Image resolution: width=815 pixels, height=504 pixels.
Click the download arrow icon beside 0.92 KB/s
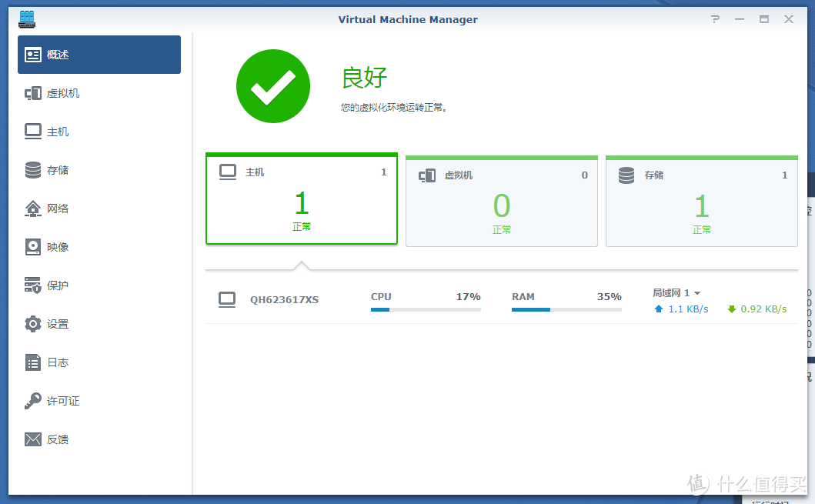(732, 309)
